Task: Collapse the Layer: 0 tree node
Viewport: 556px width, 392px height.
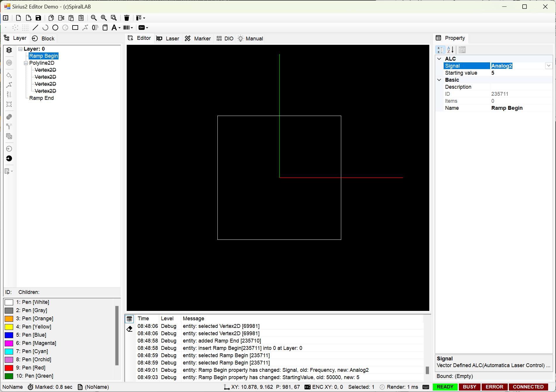Action: [x=20, y=49]
